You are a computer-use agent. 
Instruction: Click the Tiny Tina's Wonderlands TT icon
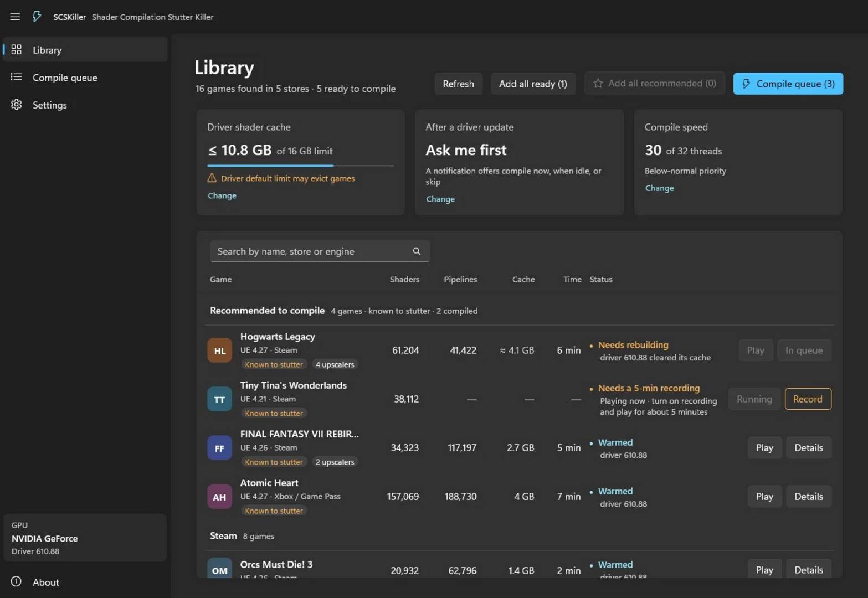click(x=219, y=399)
